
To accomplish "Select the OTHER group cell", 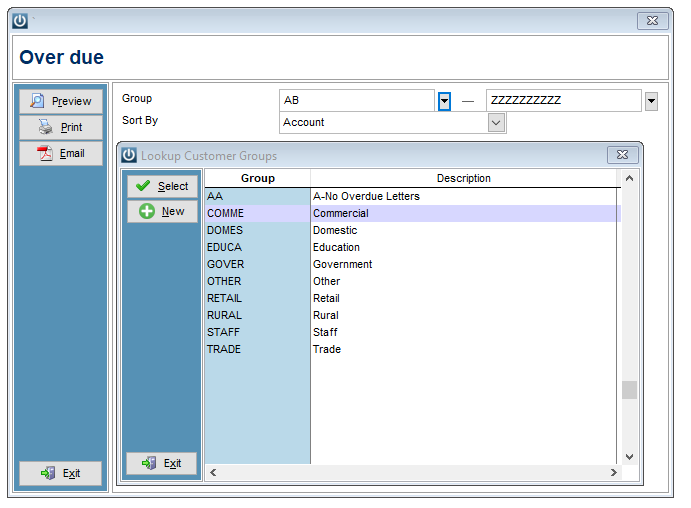I will 258,282.
